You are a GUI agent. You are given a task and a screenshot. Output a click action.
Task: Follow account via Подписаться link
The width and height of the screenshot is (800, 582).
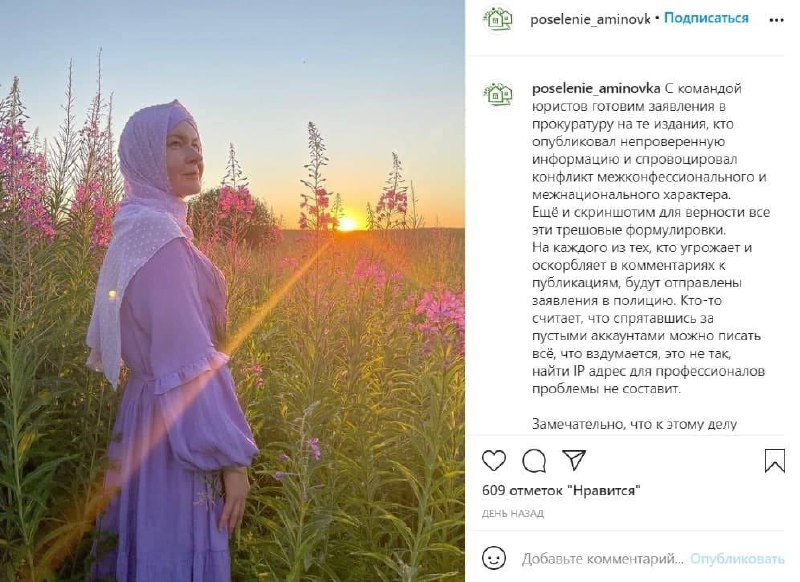pyautogui.click(x=706, y=18)
